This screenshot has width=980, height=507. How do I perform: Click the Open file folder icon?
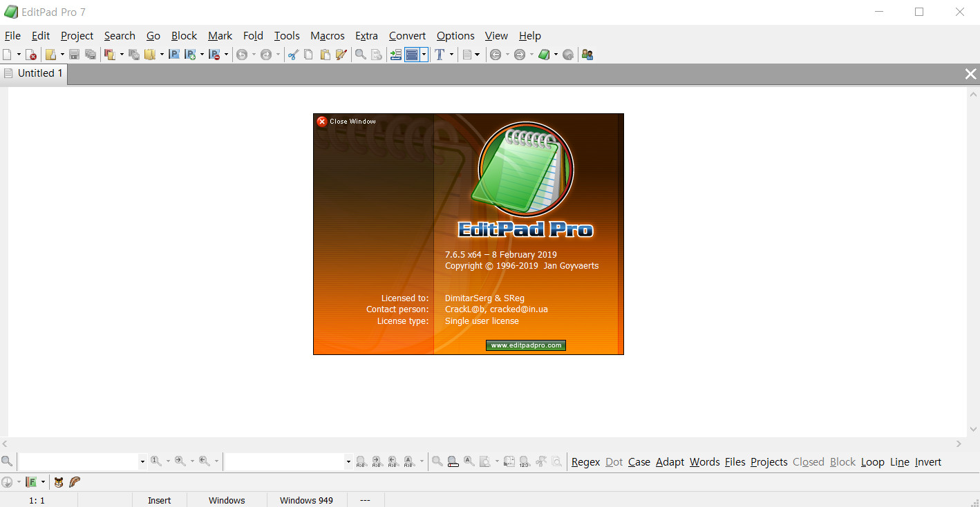50,55
